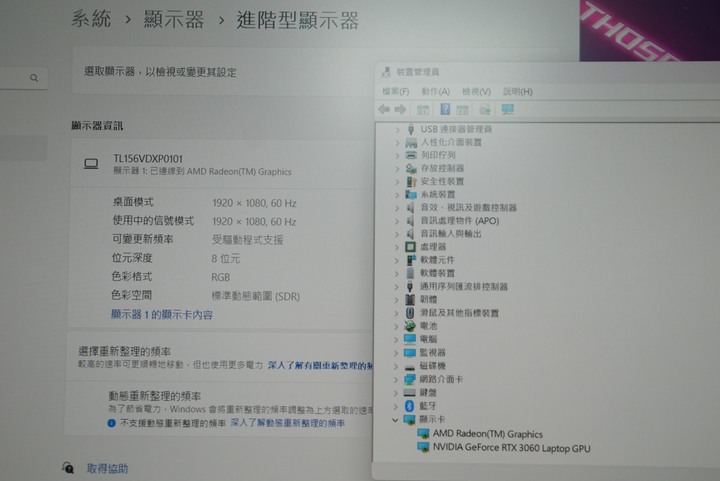This screenshot has height=481, width=720.
Task: Click the 受驅動程式支援 value text
Action: (x=248, y=240)
